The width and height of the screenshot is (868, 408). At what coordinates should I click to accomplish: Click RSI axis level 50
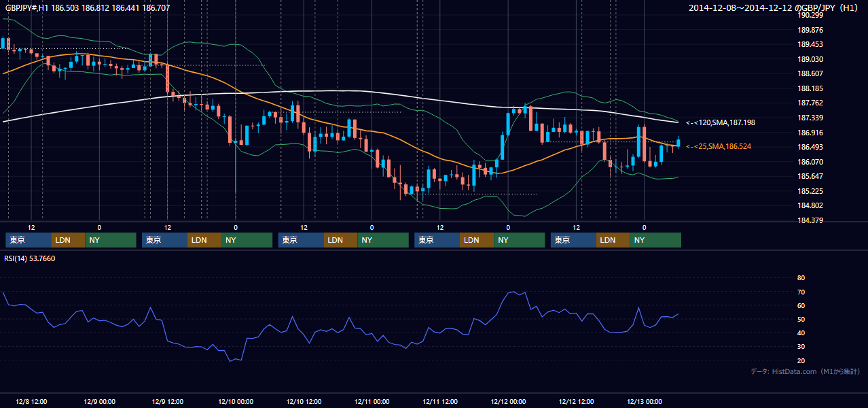point(801,319)
